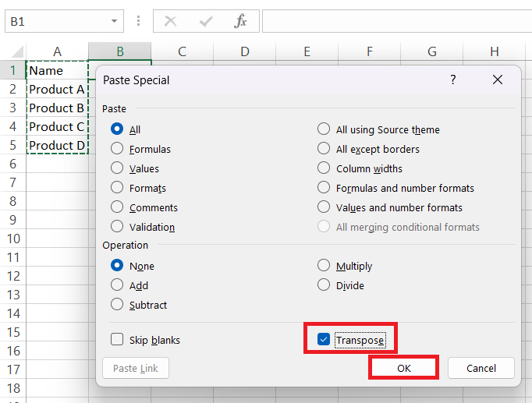Select row 1 header
Image resolution: width=532 pixels, height=403 pixels.
[x=13, y=70]
